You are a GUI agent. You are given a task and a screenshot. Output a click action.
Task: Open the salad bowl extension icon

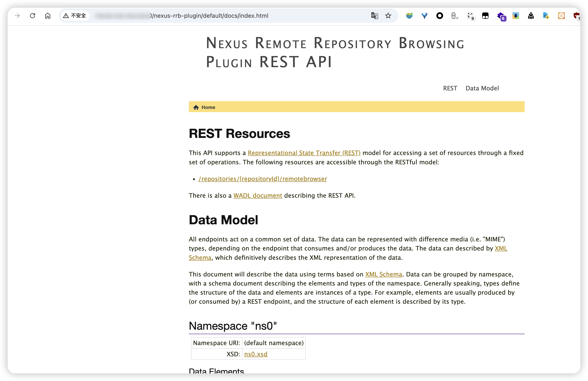[409, 16]
